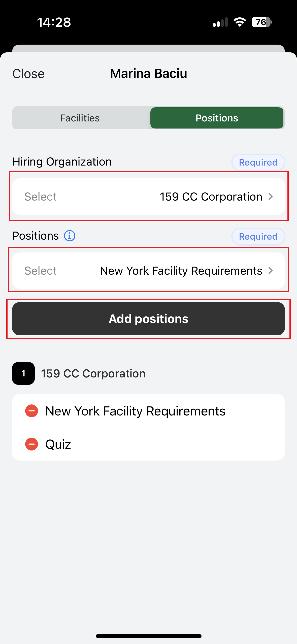Tap the battery indicator icon
The image size is (297, 644).
pyautogui.click(x=261, y=22)
